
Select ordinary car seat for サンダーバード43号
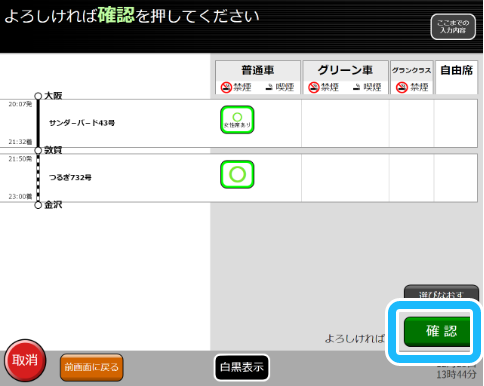[237, 120]
